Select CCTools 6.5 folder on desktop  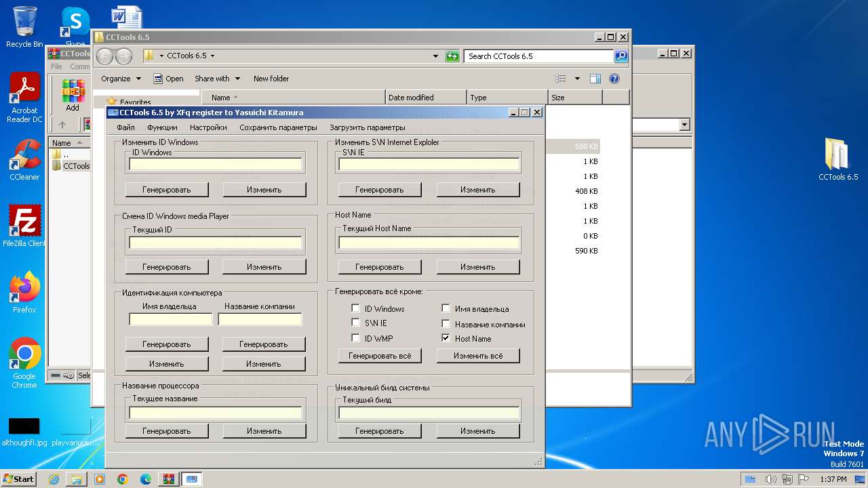click(x=838, y=159)
